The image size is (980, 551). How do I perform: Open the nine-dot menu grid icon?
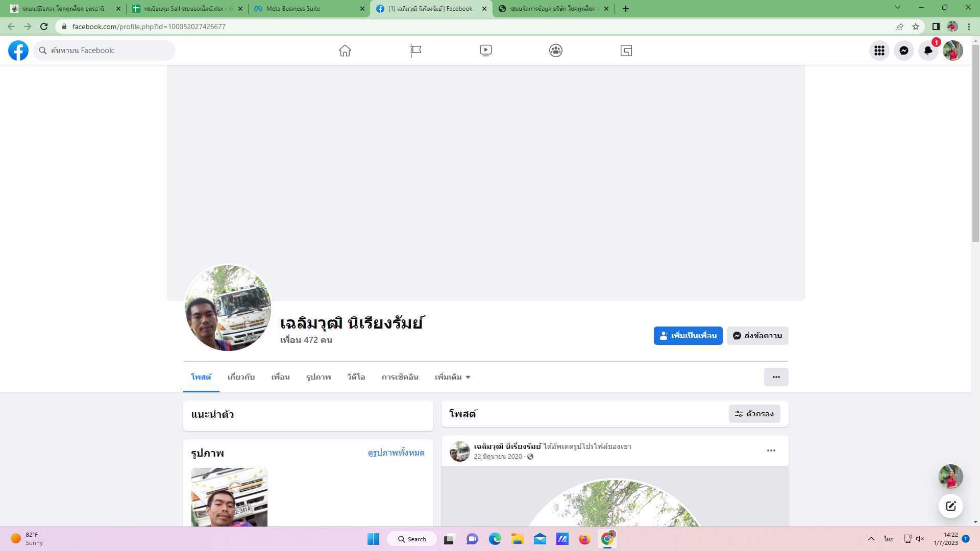tap(879, 51)
